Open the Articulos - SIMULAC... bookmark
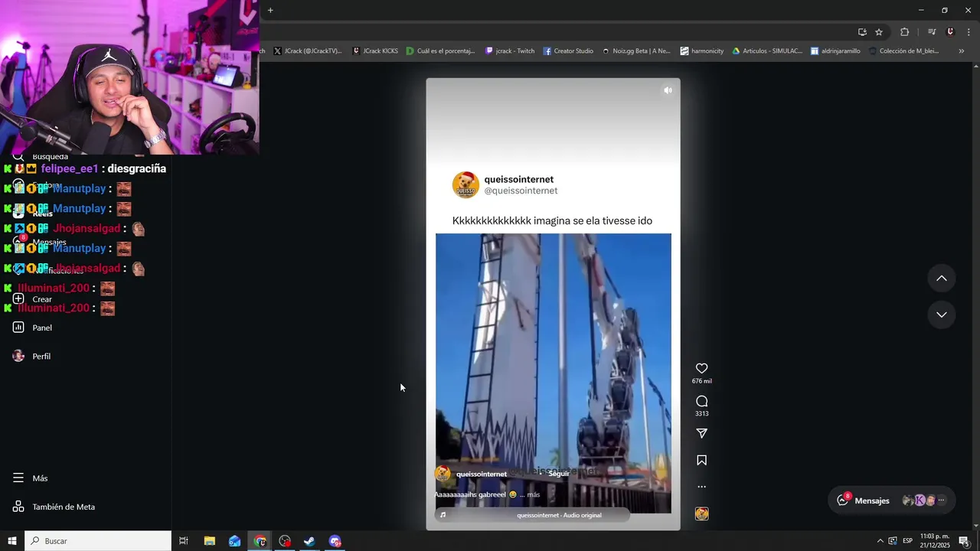 click(767, 51)
